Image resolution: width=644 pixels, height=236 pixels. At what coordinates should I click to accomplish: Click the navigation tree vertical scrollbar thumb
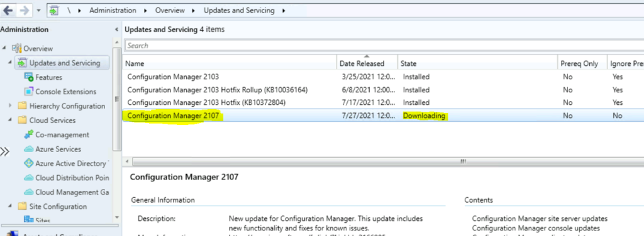(x=116, y=99)
